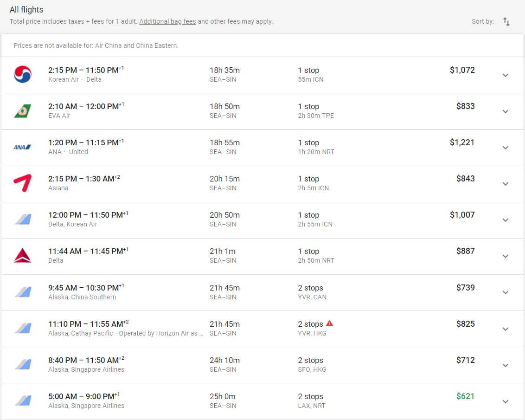Click the Korean Air logo on $1,072 flight

pos(22,74)
